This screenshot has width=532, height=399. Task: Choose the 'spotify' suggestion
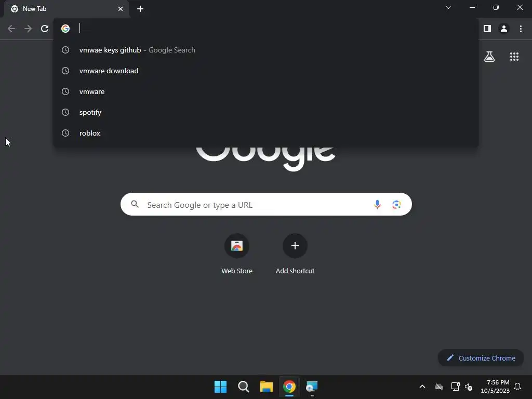coord(266,112)
